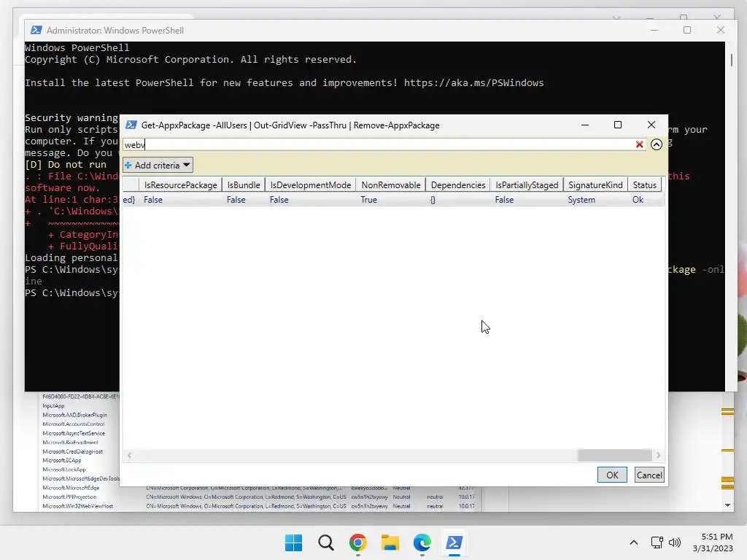Maximize the Out-GridView dialog window
Image resolution: width=747 pixels, height=560 pixels.
pos(618,125)
